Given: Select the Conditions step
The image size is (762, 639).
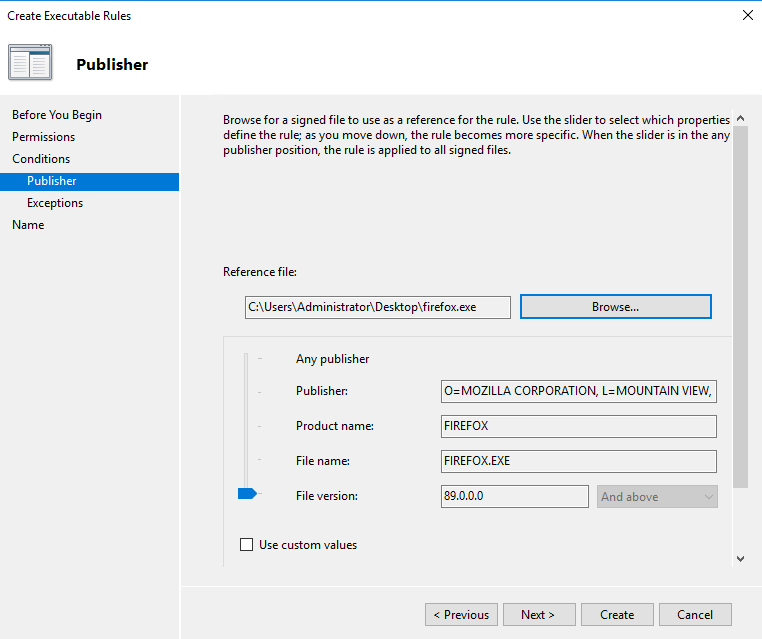Looking at the screenshot, I should pyautogui.click(x=41, y=159).
